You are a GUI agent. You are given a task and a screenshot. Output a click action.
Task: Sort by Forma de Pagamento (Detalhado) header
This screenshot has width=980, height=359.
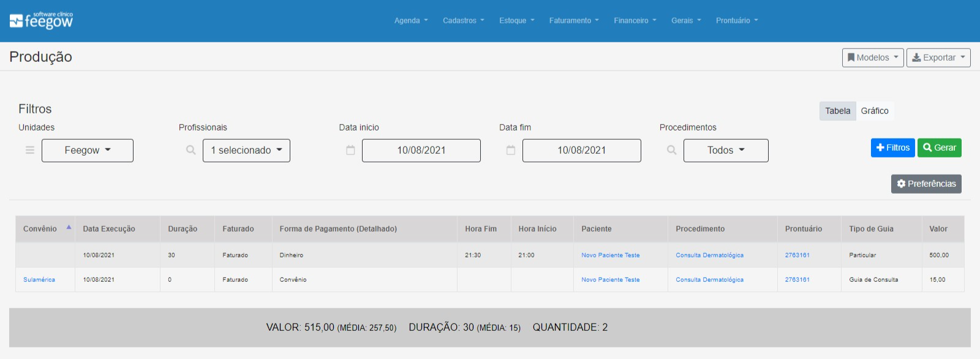click(364, 229)
